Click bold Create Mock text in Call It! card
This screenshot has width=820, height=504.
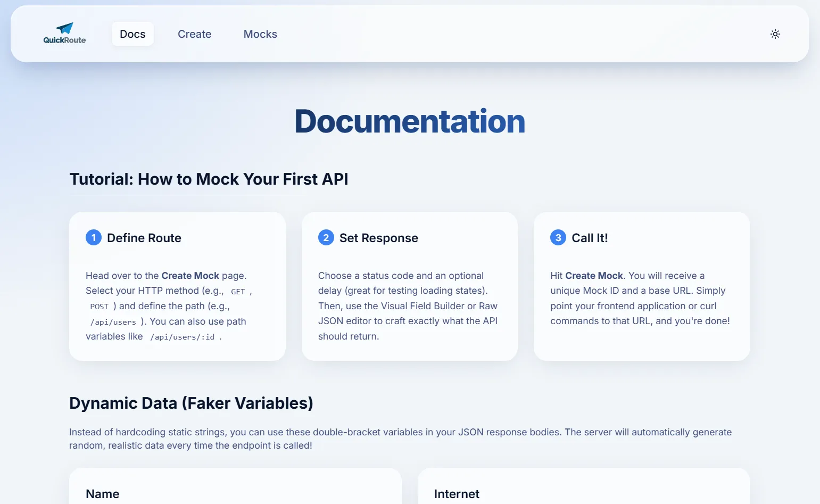(594, 276)
